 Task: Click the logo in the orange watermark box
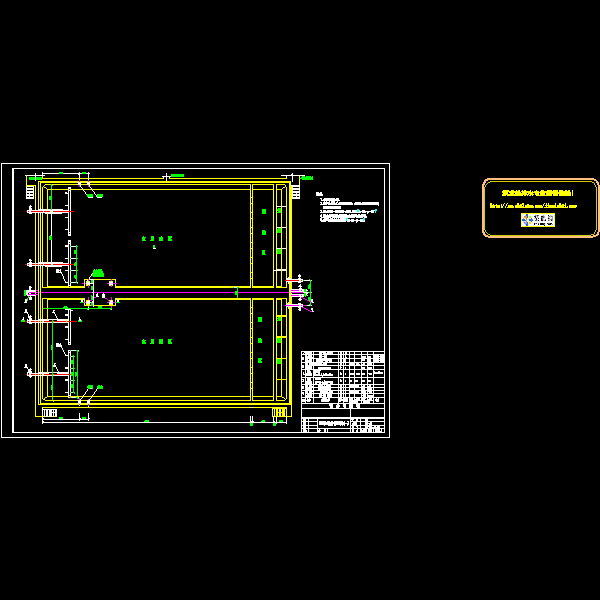(x=538, y=219)
